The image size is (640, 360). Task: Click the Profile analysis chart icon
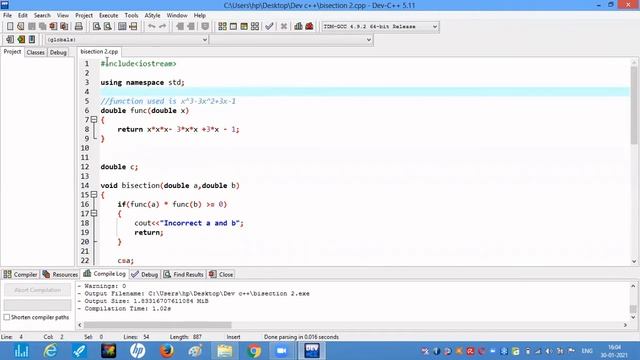coord(298,27)
